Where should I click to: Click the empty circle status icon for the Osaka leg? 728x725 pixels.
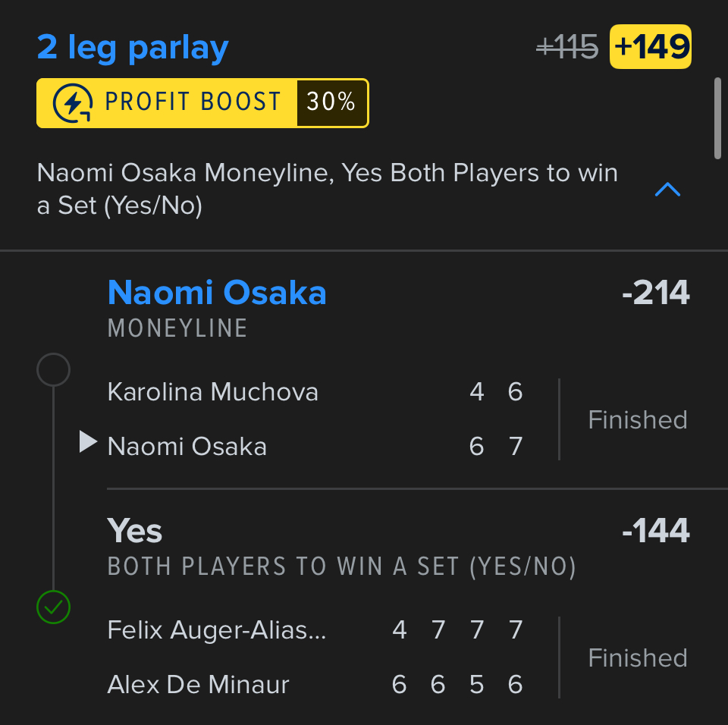(x=53, y=370)
